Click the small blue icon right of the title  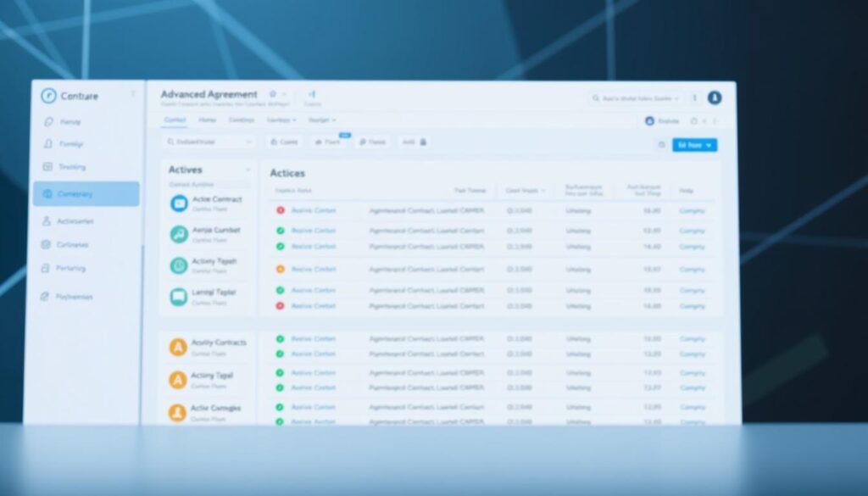click(312, 94)
